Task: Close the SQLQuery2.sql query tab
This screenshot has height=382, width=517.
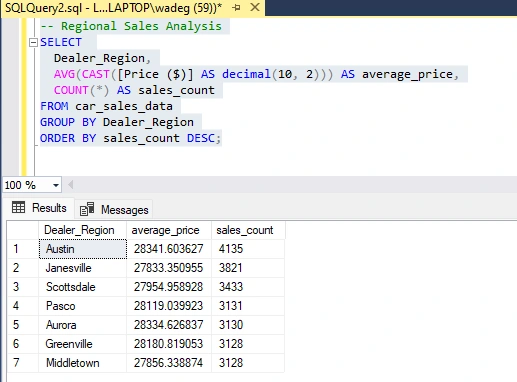Action: point(255,7)
